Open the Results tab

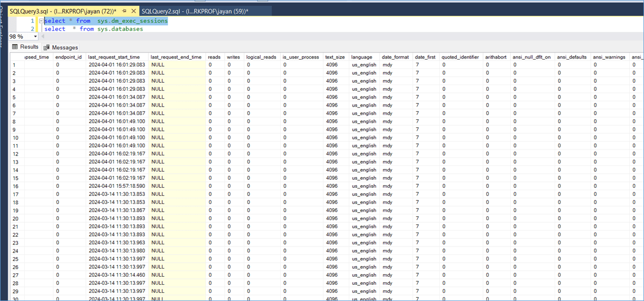(x=25, y=47)
